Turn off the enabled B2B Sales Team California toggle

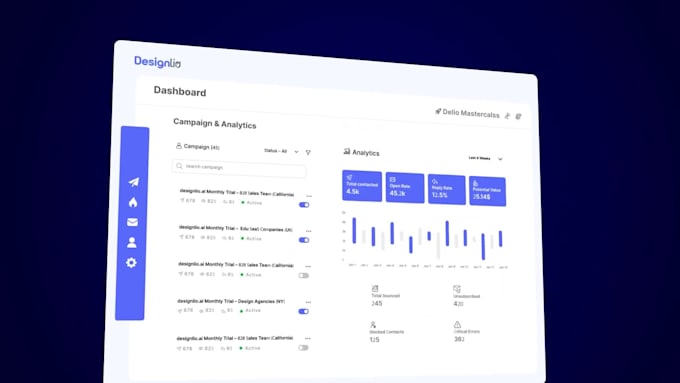(x=304, y=205)
